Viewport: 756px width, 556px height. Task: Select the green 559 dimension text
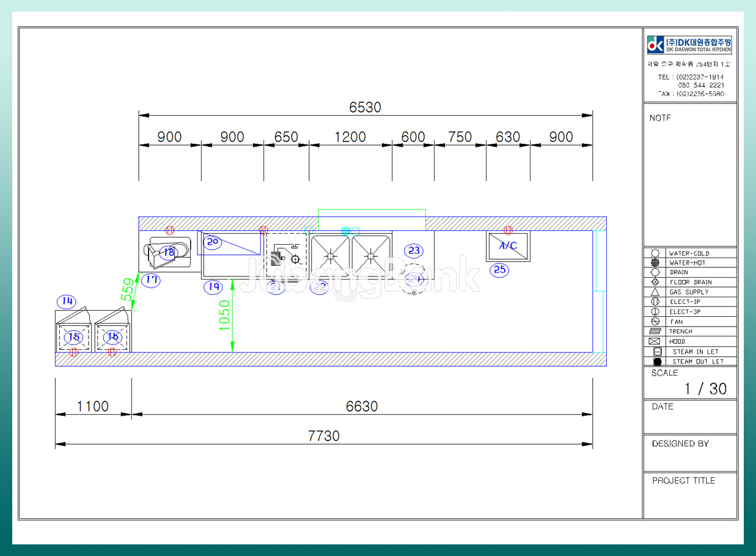click(x=127, y=289)
